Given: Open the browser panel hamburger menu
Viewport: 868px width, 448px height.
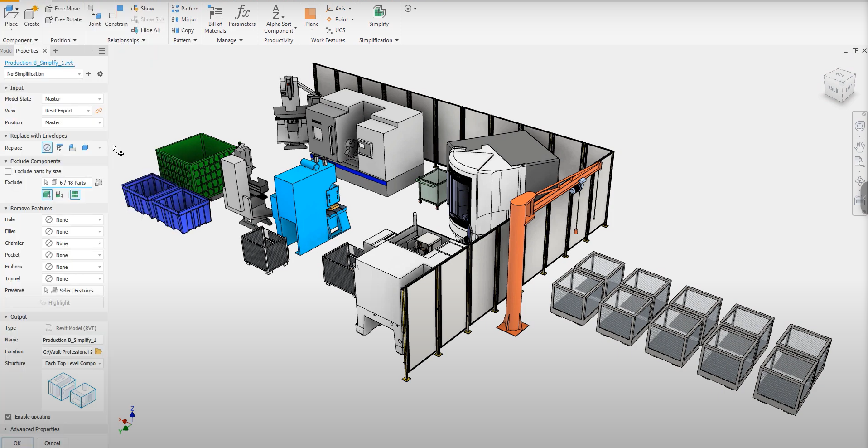Looking at the screenshot, I should coord(102,51).
